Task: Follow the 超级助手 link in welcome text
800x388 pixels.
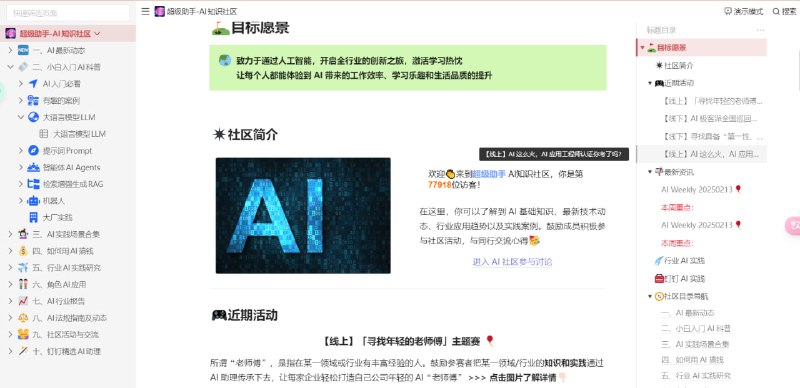Action: [x=489, y=174]
